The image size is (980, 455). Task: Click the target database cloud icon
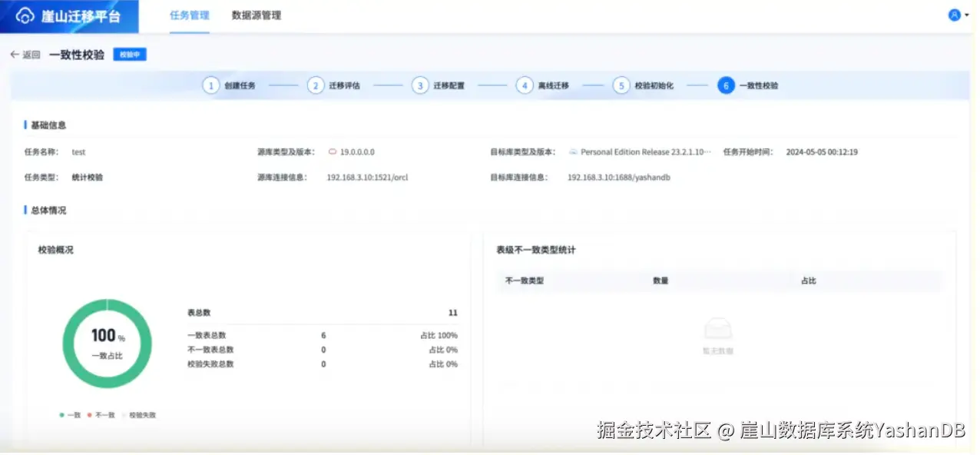pos(573,152)
